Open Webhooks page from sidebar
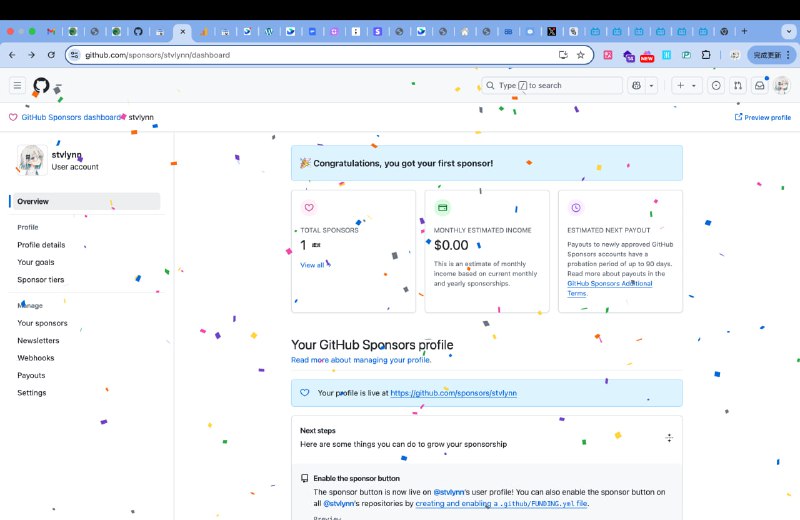Viewport: 800px width, 520px height. pos(35,358)
